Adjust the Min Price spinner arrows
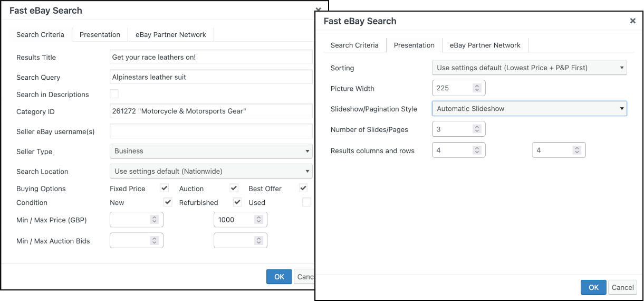 pos(155,220)
